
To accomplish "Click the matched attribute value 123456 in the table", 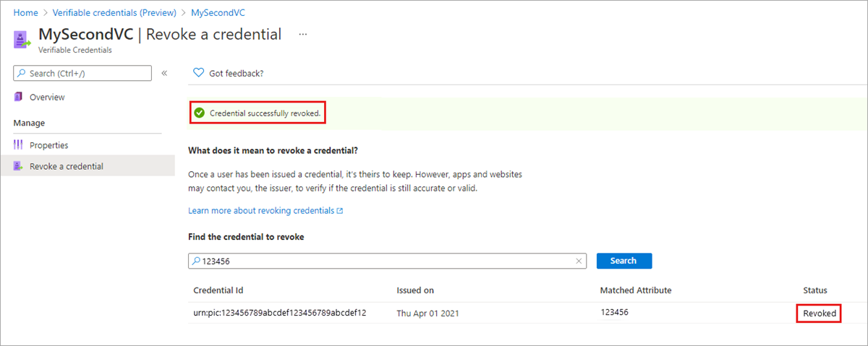I will (x=615, y=311).
